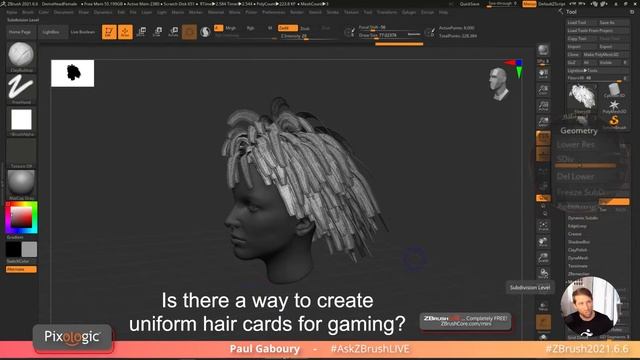Screen dimensions: 640x360
Task: Adjust the Z Intensity slider
Action: [309, 36]
